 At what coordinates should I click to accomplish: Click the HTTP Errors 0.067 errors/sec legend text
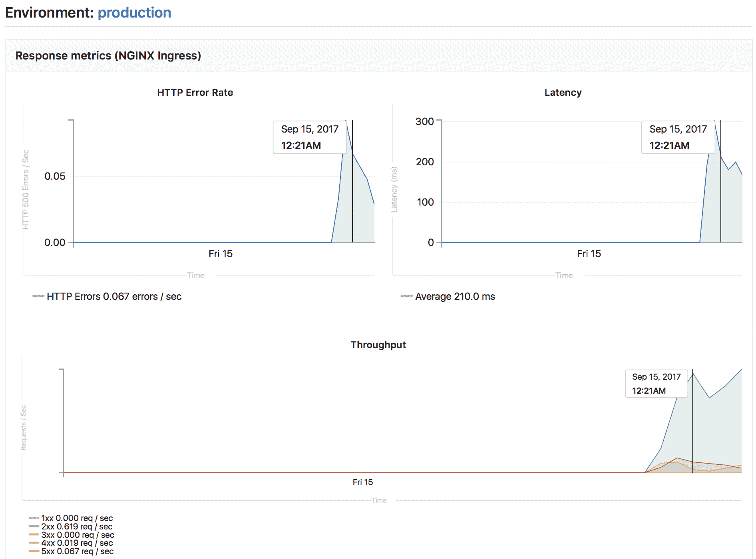[x=114, y=296]
